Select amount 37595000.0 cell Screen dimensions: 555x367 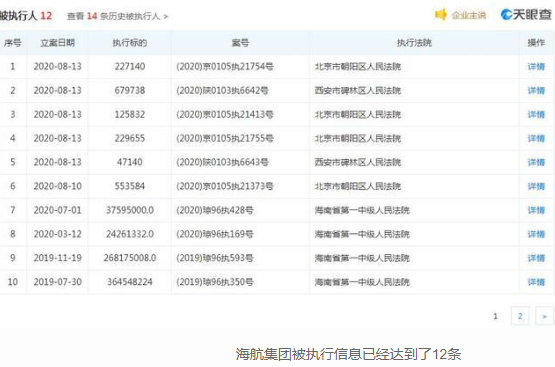point(130,210)
